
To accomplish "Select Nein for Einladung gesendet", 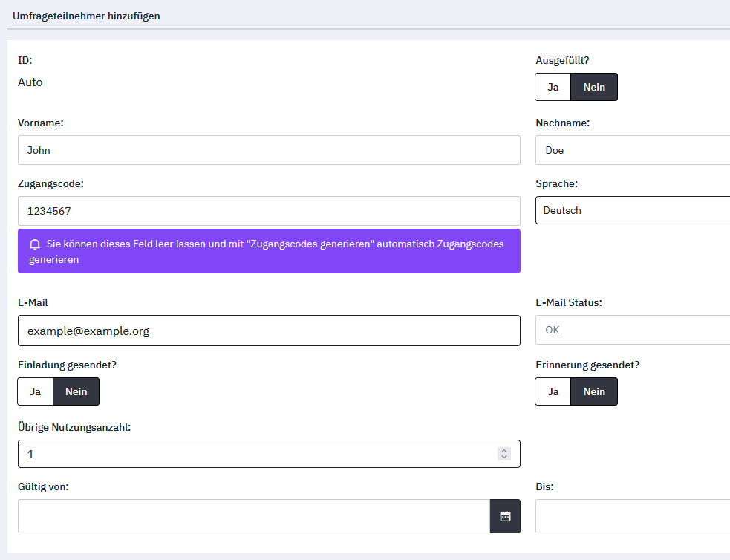I will pos(76,391).
